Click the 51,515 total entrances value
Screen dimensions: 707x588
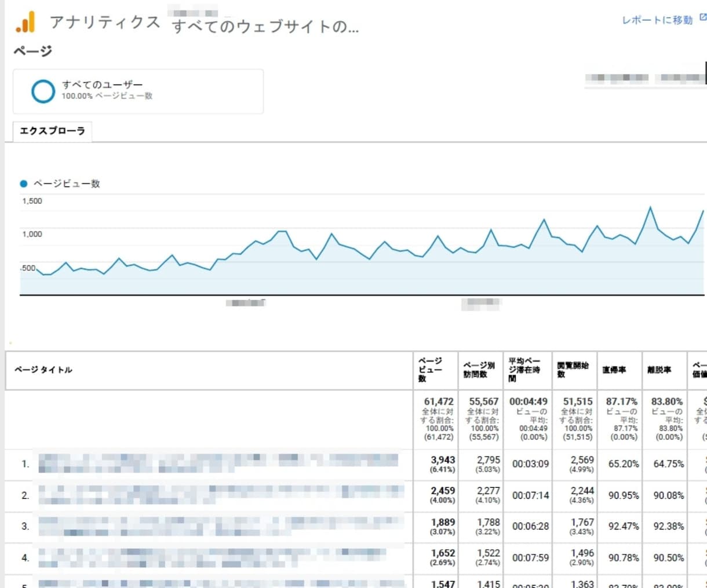pos(578,401)
